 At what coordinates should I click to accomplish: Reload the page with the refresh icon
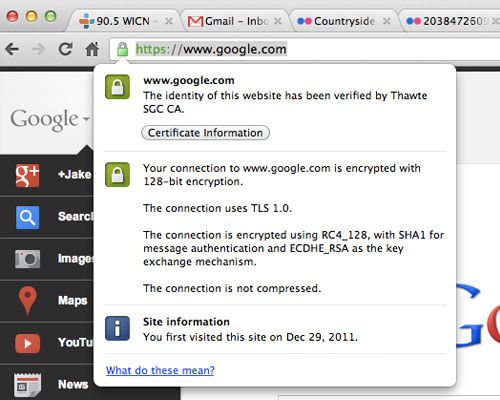tap(65, 49)
